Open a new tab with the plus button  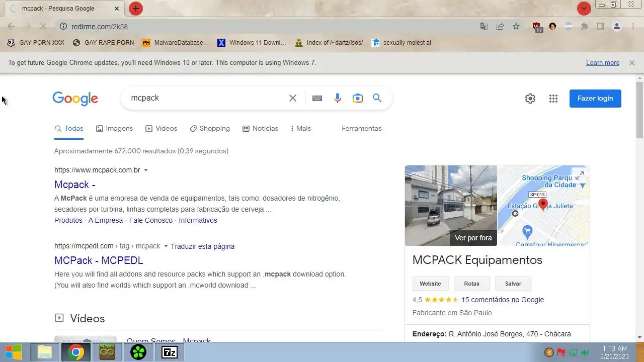click(136, 9)
